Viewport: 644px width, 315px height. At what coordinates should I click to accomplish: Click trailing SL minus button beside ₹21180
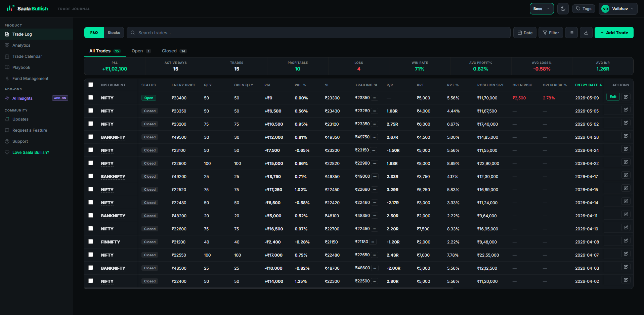[373, 242]
